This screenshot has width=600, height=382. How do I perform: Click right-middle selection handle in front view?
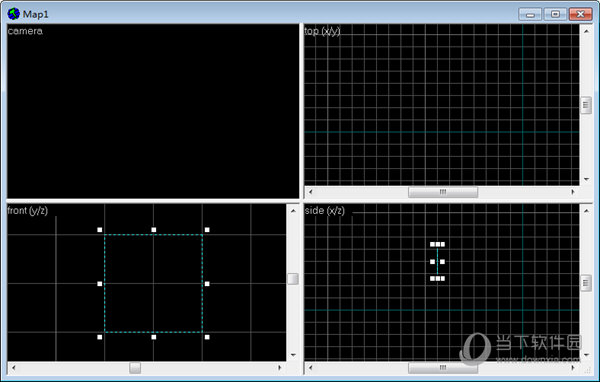(207, 284)
